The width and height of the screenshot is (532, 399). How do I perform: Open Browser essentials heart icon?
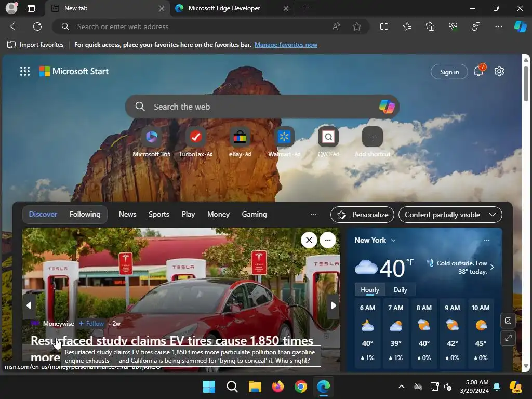[x=453, y=26]
